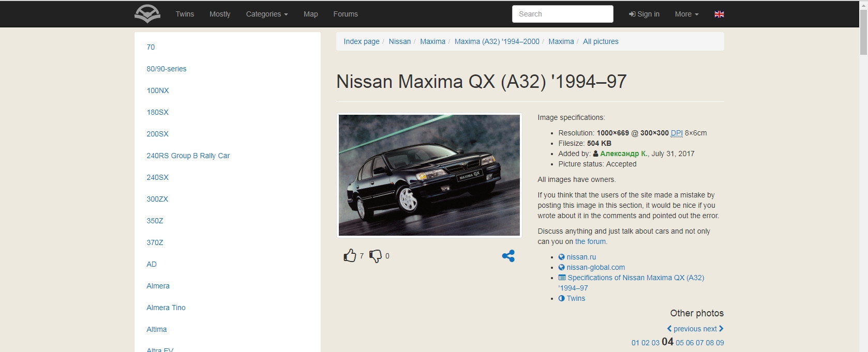Select Almera Tino in sidebar

click(166, 308)
